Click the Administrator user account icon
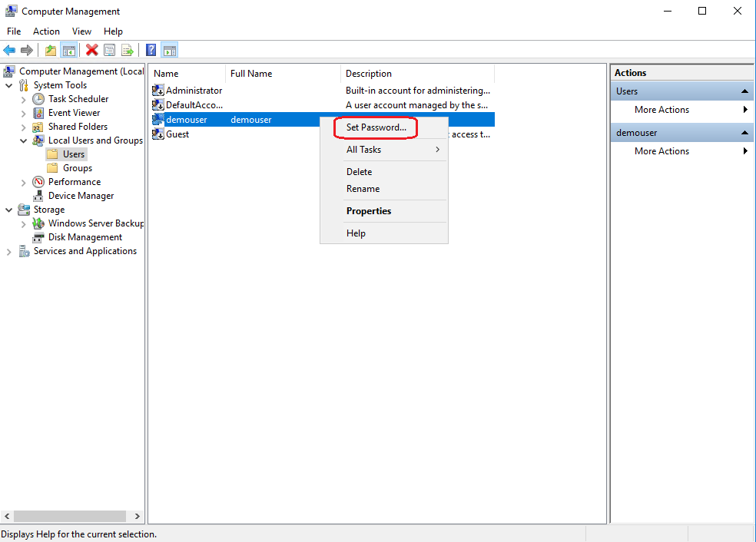The image size is (756, 542). (158, 91)
